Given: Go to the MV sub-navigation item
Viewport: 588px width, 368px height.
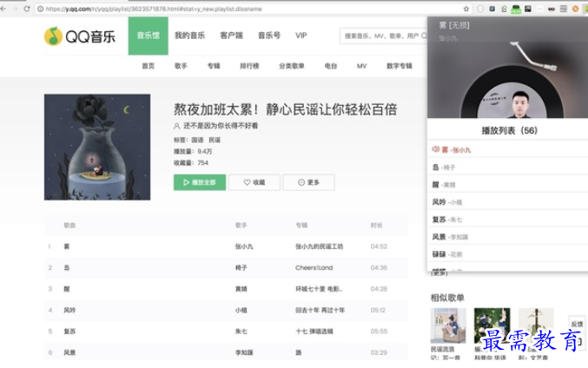Looking at the screenshot, I should coord(361,66).
